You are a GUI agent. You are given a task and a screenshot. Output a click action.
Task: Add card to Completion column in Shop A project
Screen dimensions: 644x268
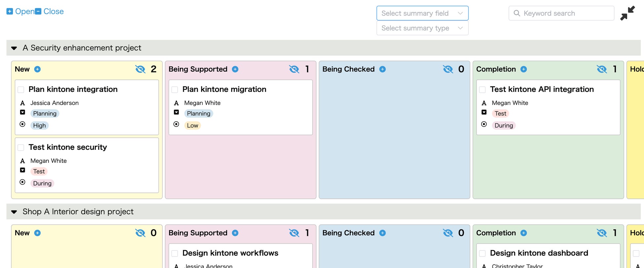(x=523, y=233)
